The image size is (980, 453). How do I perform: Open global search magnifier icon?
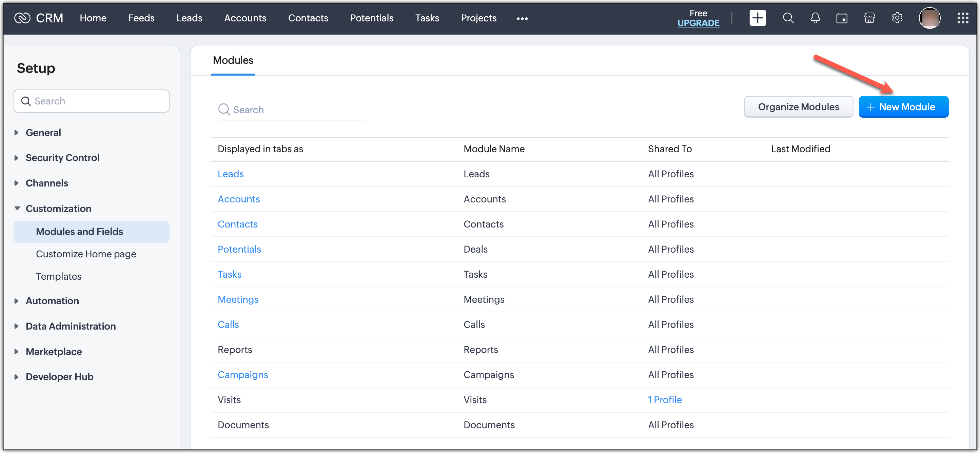788,18
